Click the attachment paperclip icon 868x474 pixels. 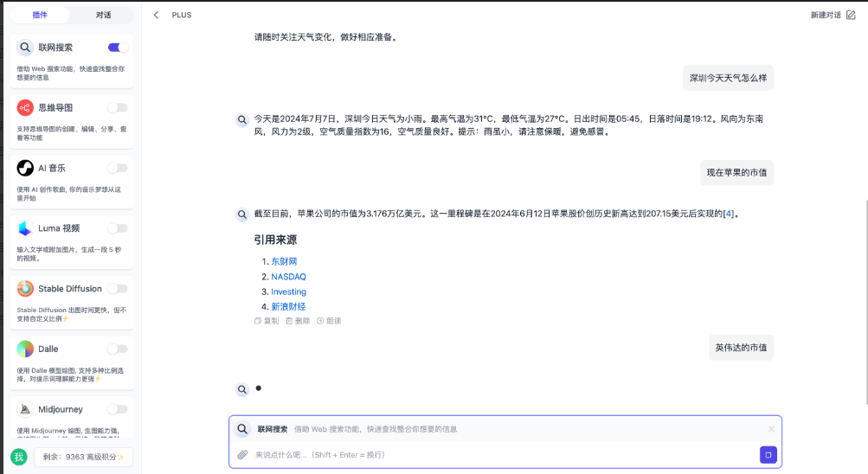pos(242,455)
